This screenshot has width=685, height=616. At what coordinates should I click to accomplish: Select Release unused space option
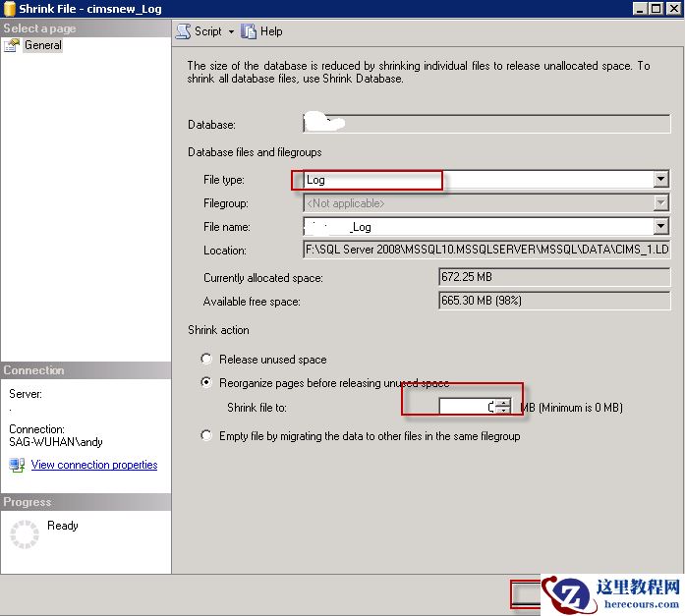(206, 359)
